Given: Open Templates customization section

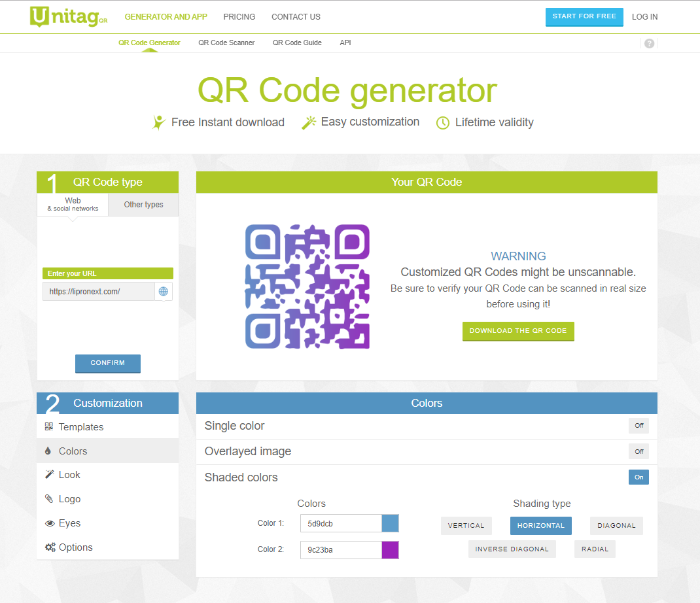Looking at the screenshot, I should tap(107, 426).
